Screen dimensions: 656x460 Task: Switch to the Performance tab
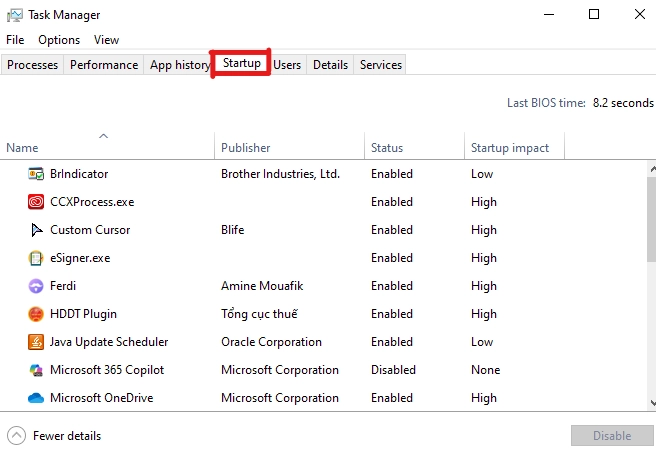point(104,65)
